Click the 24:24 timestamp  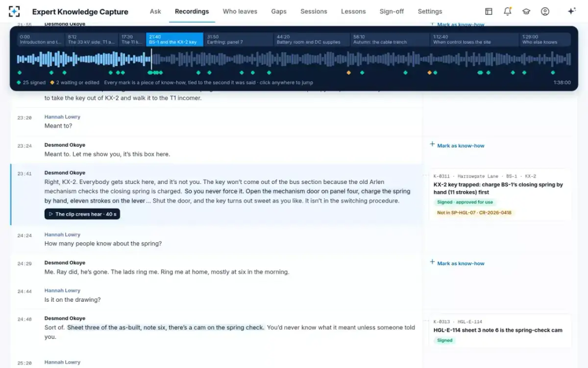tap(24, 236)
